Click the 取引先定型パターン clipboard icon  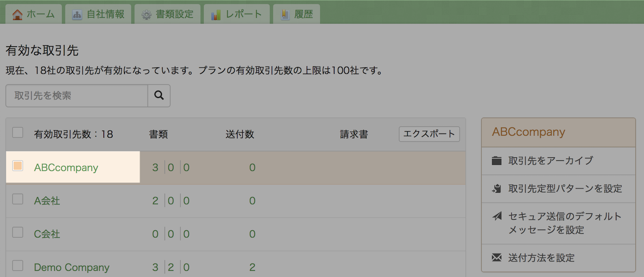coord(497,188)
